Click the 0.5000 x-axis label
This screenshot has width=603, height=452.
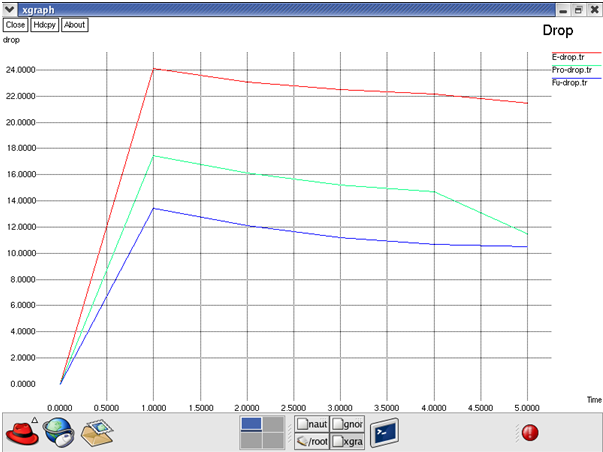[x=107, y=408]
